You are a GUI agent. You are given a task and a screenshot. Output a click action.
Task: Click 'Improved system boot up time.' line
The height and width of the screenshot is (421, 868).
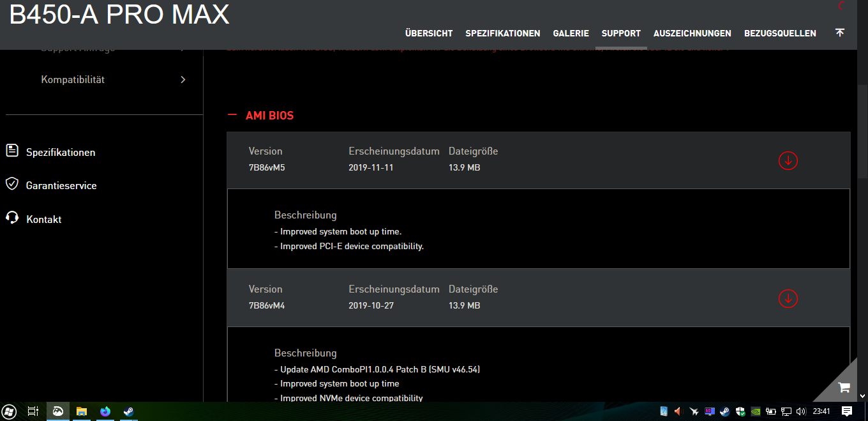pos(338,232)
